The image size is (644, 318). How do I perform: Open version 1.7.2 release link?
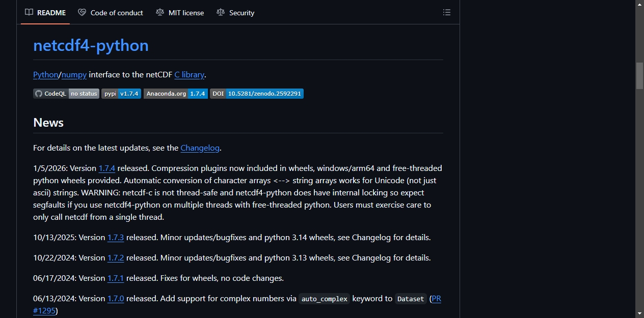pos(116,257)
